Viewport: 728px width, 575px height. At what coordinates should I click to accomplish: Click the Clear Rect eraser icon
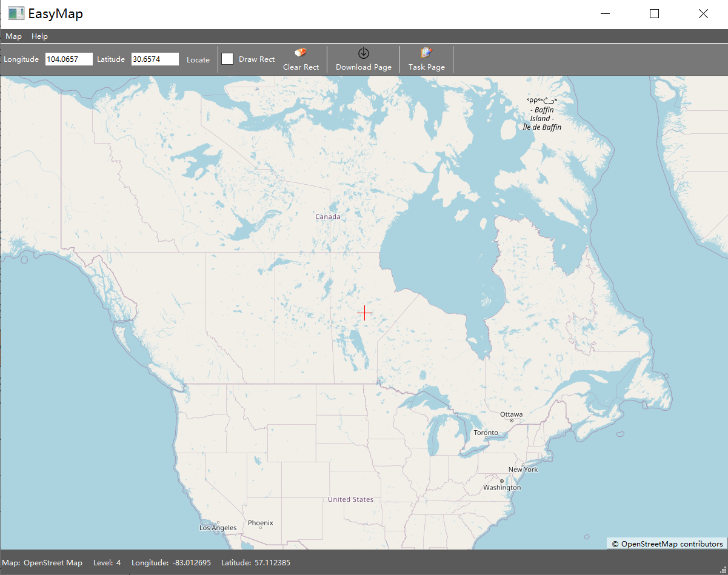coord(301,53)
